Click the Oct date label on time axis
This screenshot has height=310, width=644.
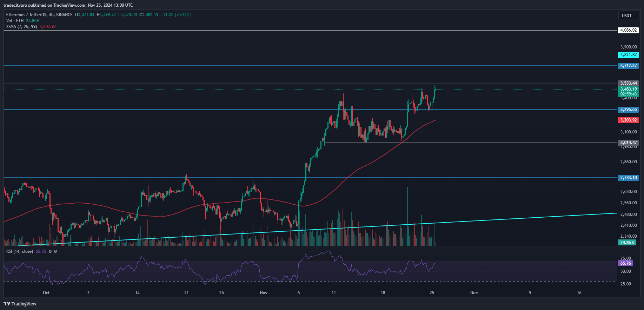click(x=46, y=293)
